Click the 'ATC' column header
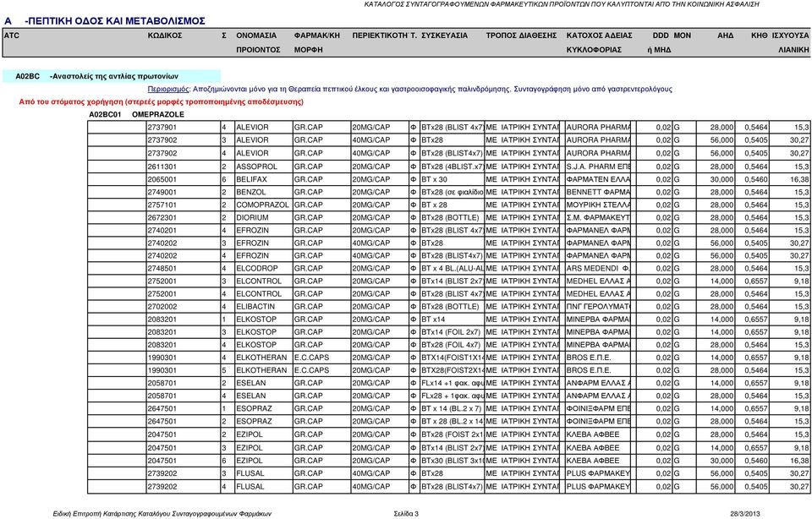812x519 pixels. click(x=11, y=36)
